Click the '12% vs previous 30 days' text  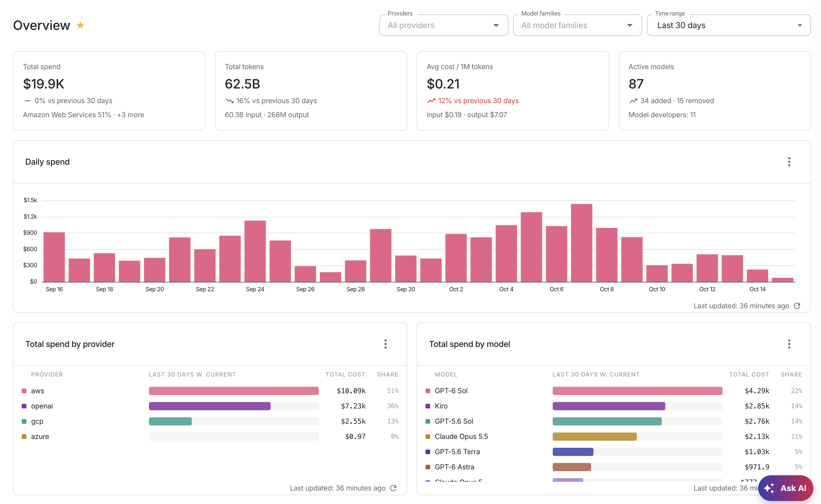pyautogui.click(x=478, y=101)
